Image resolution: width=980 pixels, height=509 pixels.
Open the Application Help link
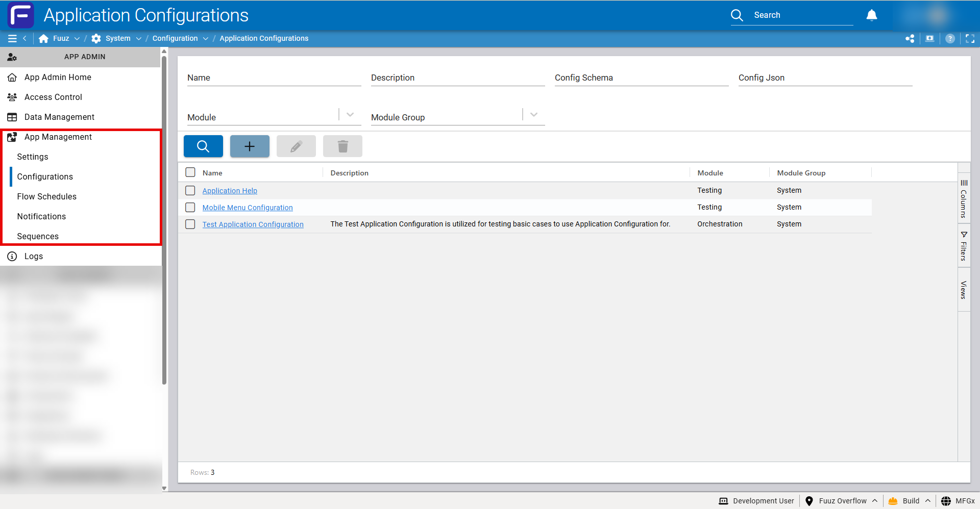click(230, 191)
